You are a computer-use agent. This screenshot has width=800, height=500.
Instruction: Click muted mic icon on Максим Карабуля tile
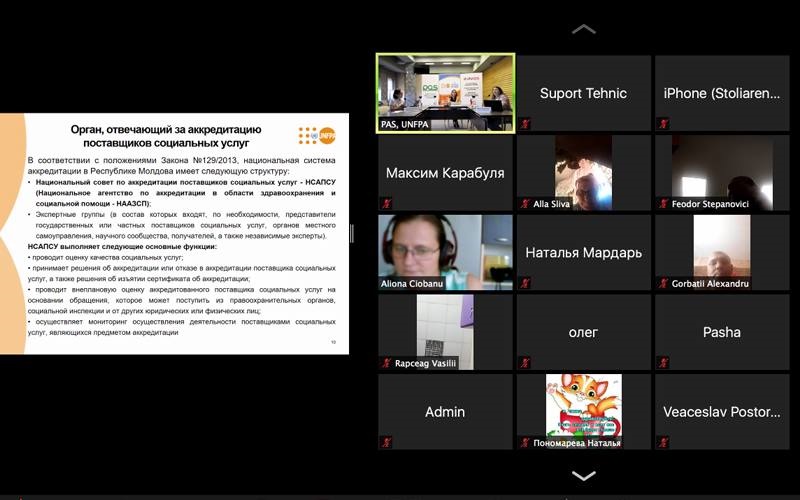pyautogui.click(x=387, y=204)
